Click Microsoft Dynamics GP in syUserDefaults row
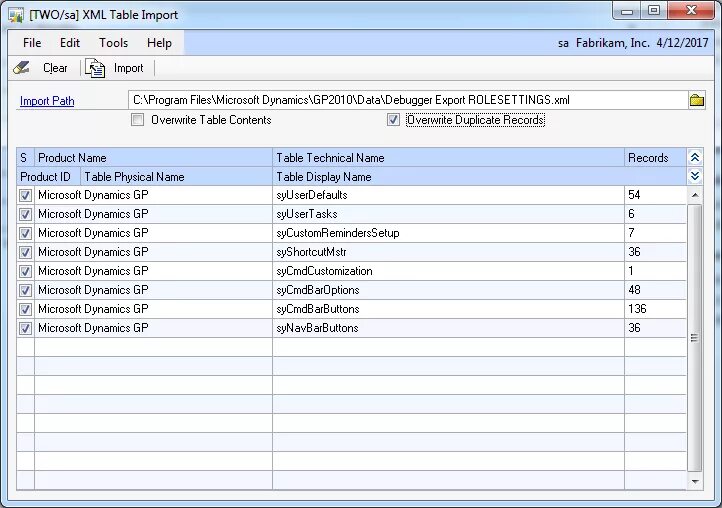Screen dimensions: 722x508 click(x=93, y=195)
